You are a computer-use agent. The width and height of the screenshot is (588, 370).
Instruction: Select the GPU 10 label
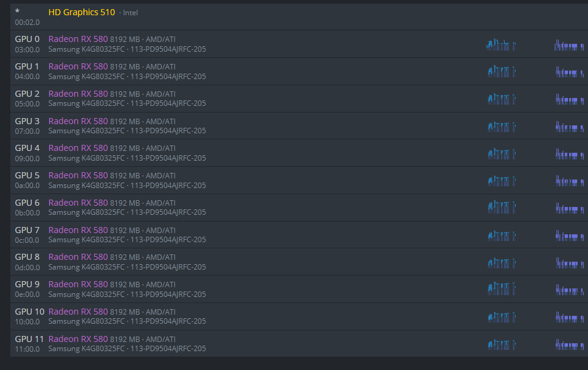pos(30,312)
